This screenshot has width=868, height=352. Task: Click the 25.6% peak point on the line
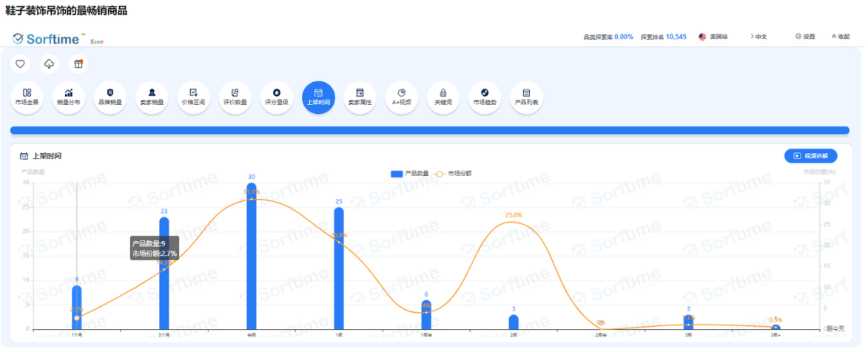click(x=514, y=222)
